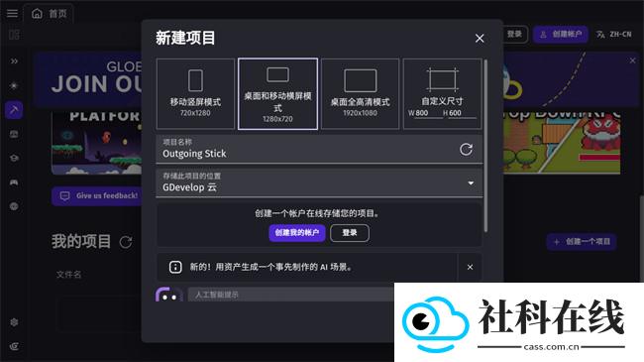Click 创建一个项目 button
644x362 pixels.
coord(582,242)
